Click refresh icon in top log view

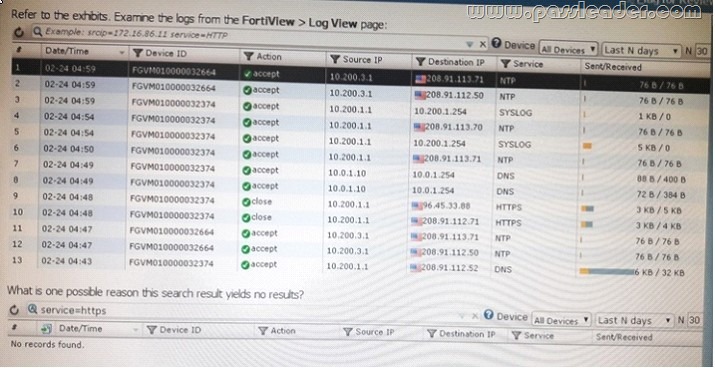(18, 32)
